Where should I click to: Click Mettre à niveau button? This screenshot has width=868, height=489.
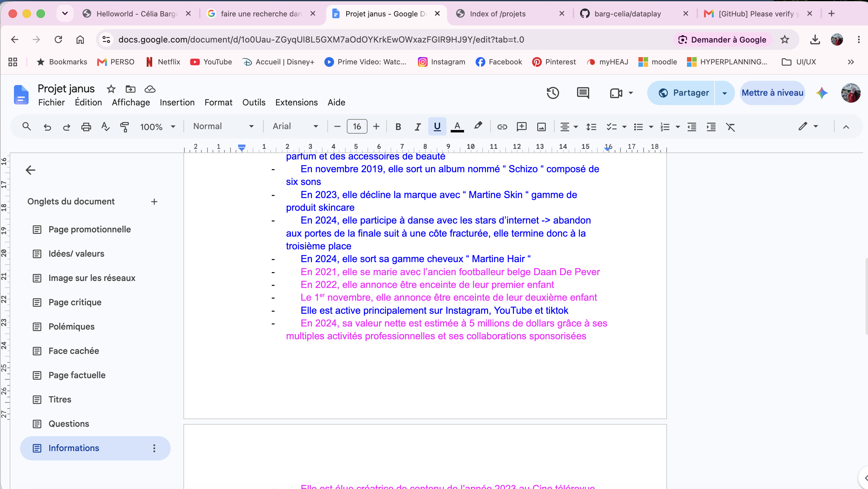772,93
